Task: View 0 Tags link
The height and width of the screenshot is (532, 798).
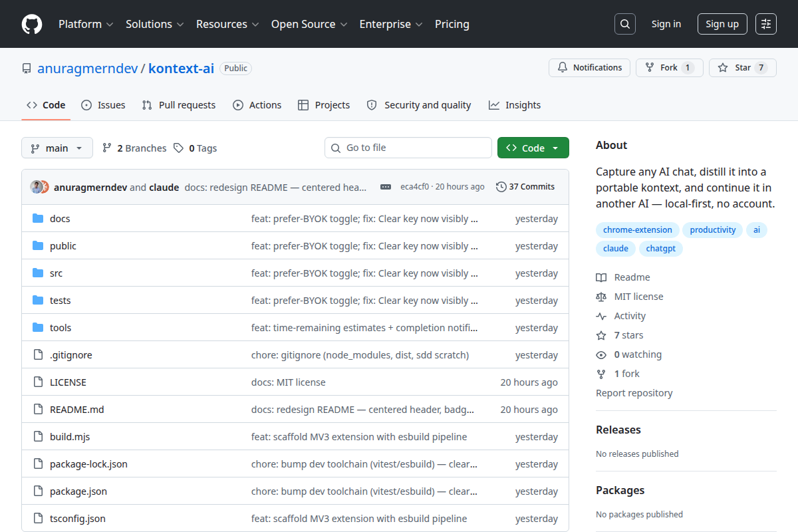Action: pos(196,148)
